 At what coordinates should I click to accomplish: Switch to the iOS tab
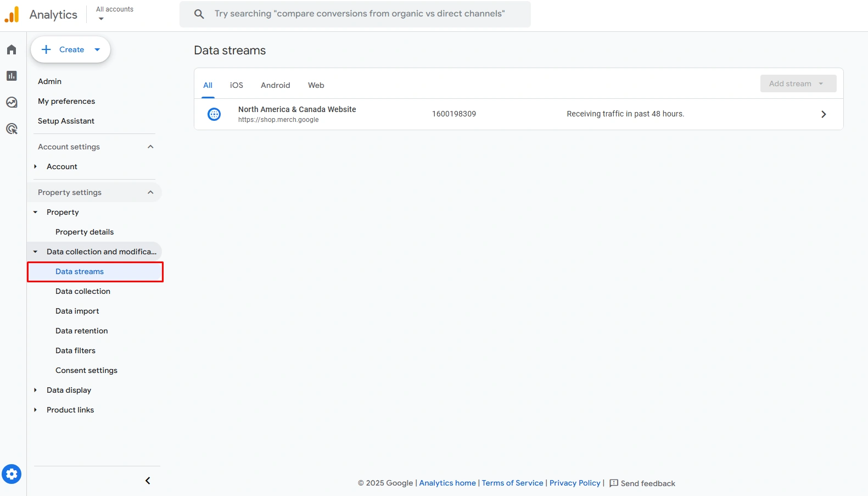click(237, 85)
